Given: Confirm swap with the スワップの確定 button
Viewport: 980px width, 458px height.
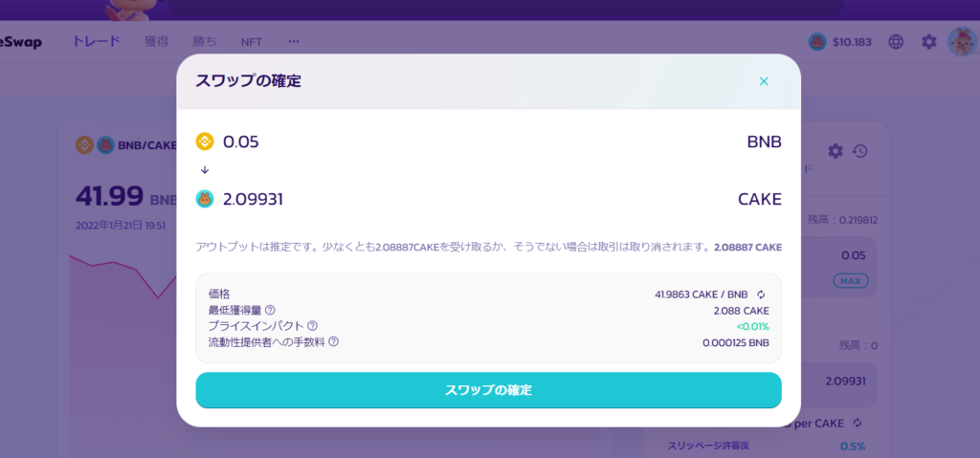Looking at the screenshot, I should (x=488, y=390).
